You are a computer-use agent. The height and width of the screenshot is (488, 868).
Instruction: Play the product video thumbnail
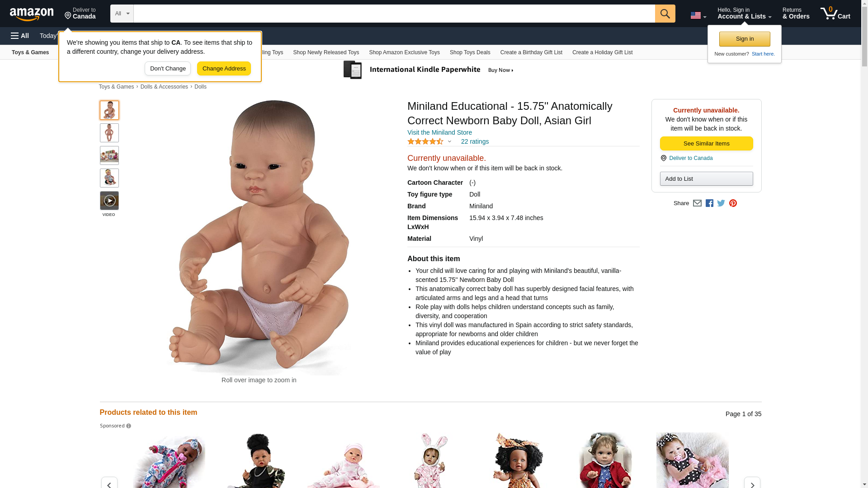109,201
